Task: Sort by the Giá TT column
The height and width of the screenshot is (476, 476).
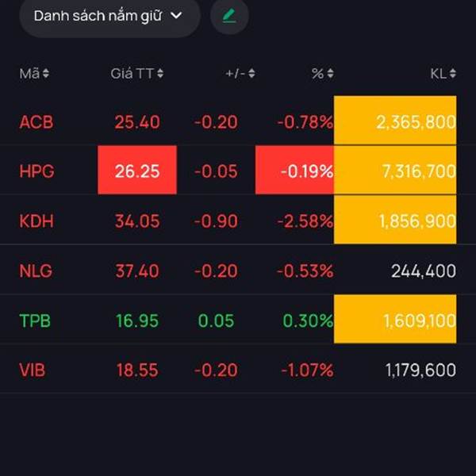Action: (x=137, y=74)
